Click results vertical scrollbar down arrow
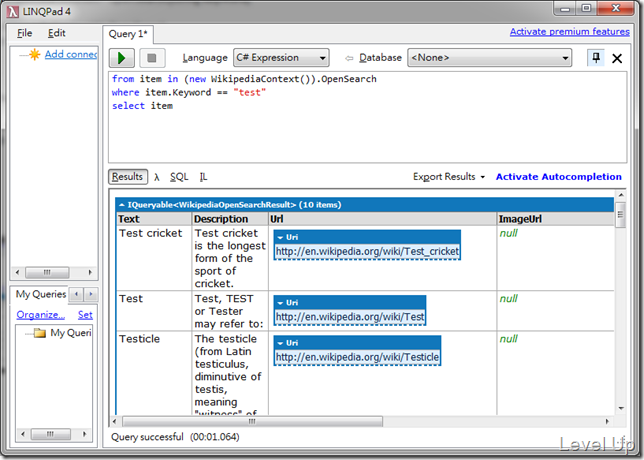Image resolution: width=644 pixels, height=460 pixels. pos(621,408)
